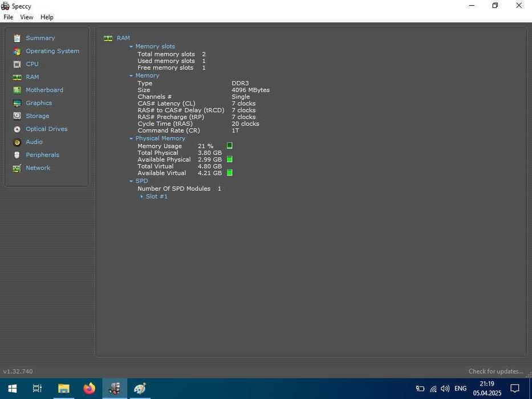Open Task View on taskbar
The image size is (532, 399).
[x=37, y=389]
